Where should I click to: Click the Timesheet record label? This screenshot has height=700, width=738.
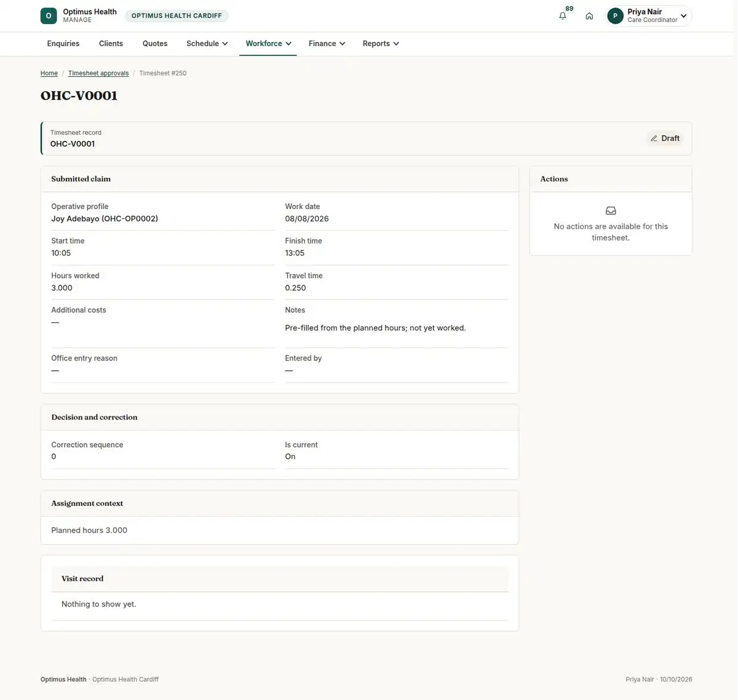pyautogui.click(x=76, y=133)
